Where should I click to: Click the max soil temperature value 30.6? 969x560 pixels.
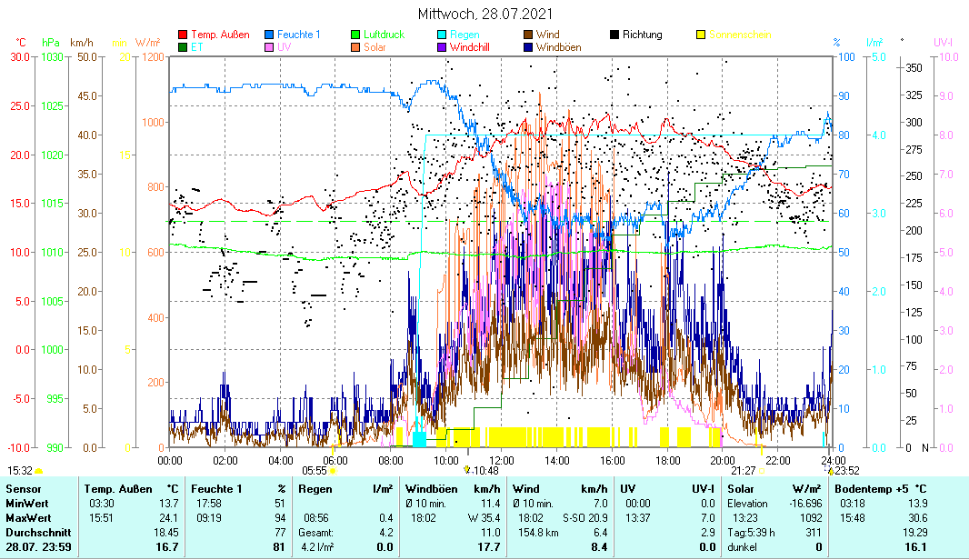(918, 518)
